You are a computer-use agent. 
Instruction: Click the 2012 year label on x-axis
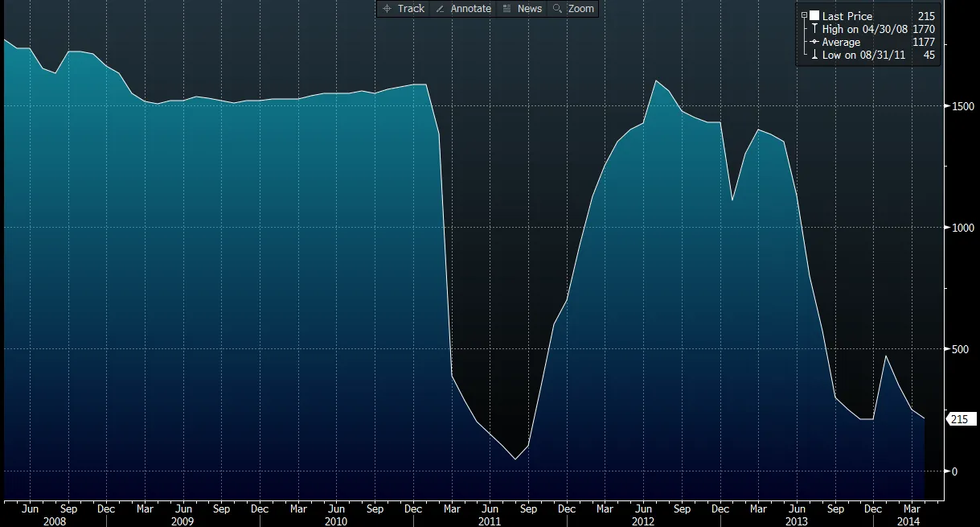(x=643, y=521)
